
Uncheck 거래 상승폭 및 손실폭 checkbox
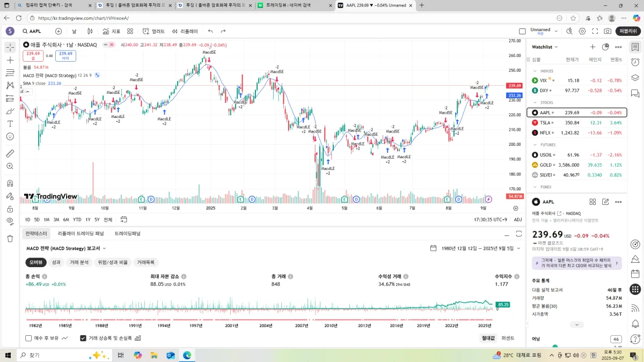[83, 338]
